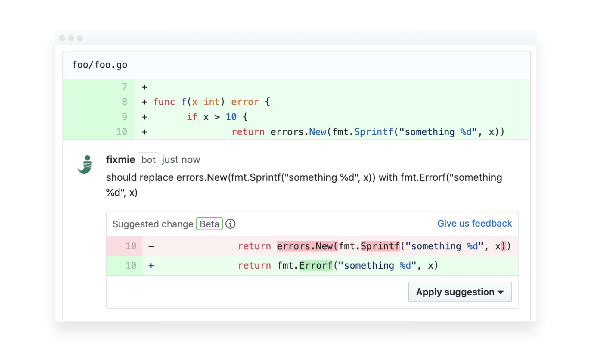This screenshot has height=364, width=602.
Task: Click the Apply suggestion button
Action: point(455,292)
